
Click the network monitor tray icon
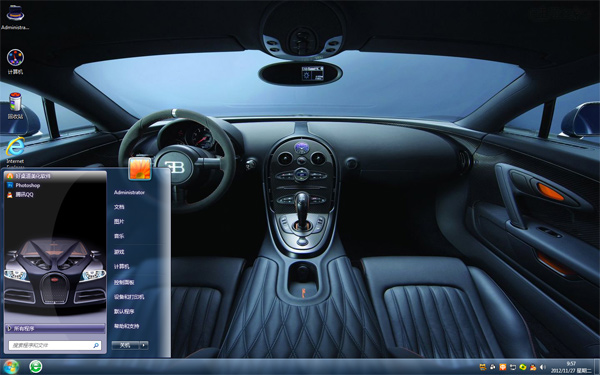pos(513,367)
